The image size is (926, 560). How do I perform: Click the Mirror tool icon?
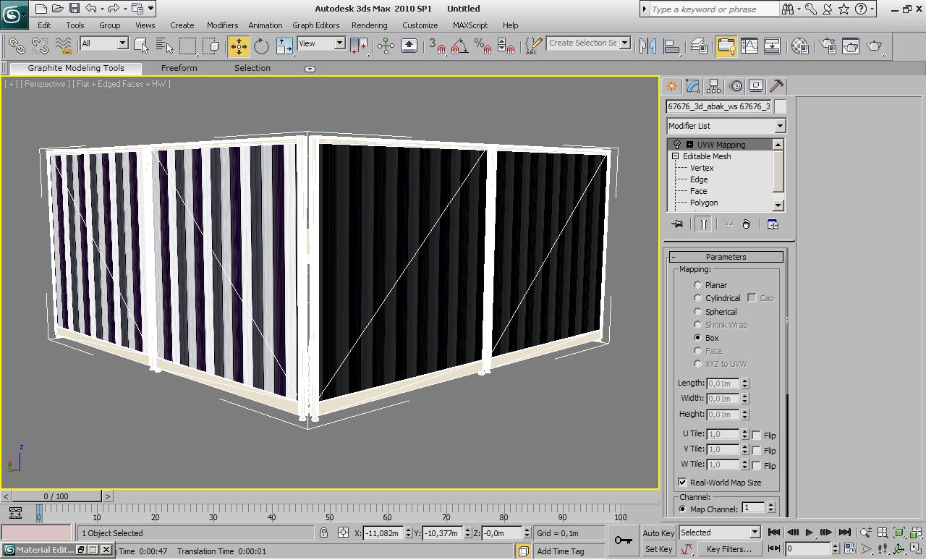tap(647, 46)
